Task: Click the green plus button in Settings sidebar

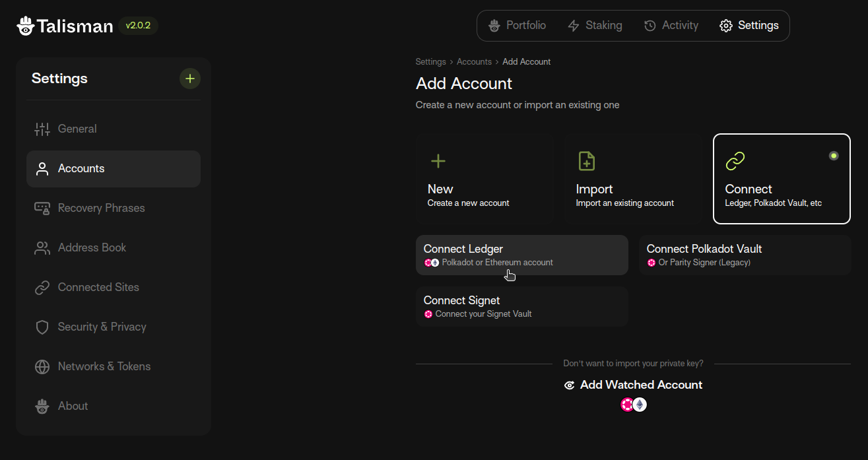Action: [190, 79]
